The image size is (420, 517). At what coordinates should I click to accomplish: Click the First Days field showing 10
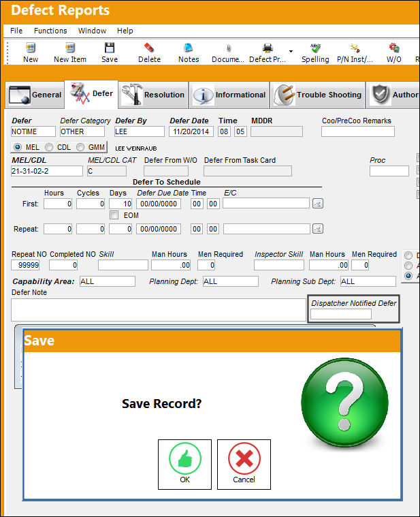point(120,204)
